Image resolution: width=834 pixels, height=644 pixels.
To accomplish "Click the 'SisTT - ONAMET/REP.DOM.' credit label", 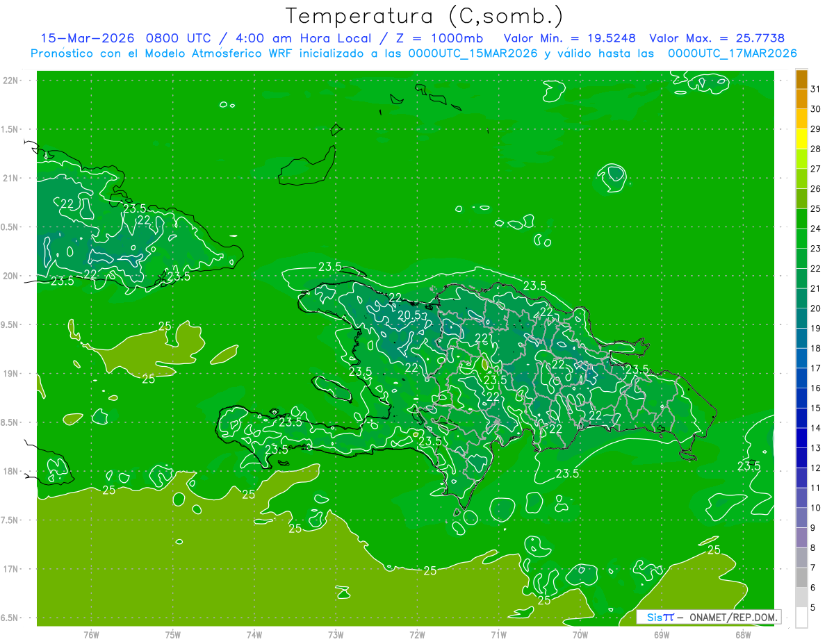I will tap(709, 617).
